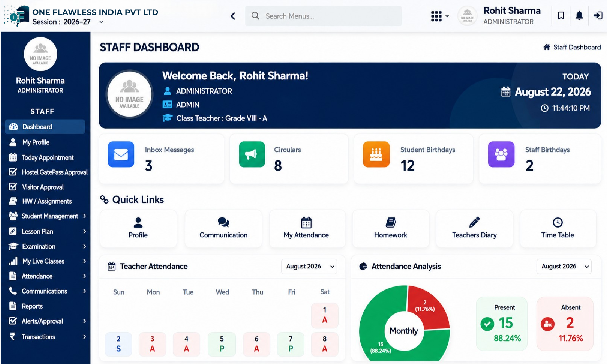607x364 pixels.
Task: Click the Search Menus input field
Action: coord(323,16)
